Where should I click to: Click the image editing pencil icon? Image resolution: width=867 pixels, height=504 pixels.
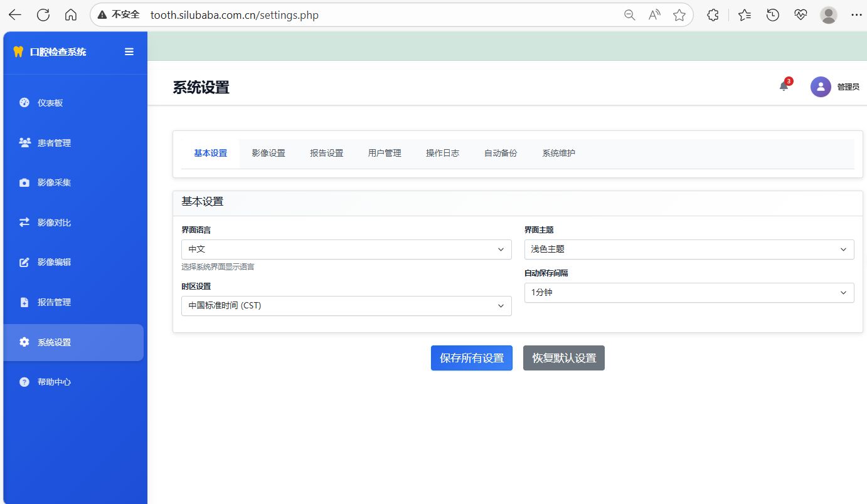point(24,262)
